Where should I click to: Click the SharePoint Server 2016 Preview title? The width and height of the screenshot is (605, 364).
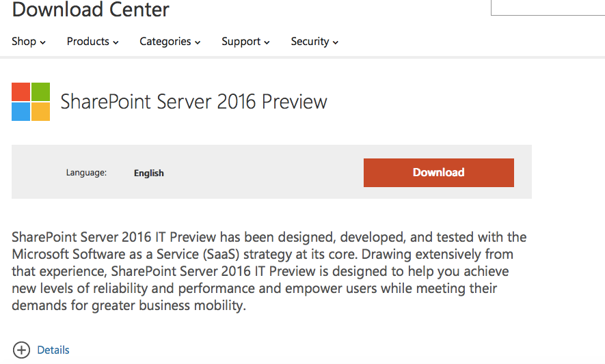[x=193, y=102]
